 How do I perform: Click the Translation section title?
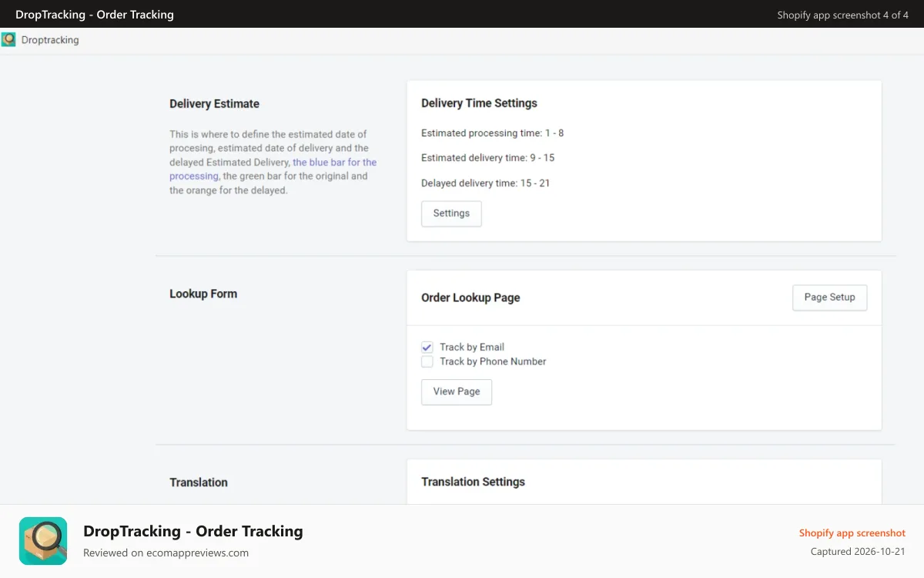tap(199, 482)
